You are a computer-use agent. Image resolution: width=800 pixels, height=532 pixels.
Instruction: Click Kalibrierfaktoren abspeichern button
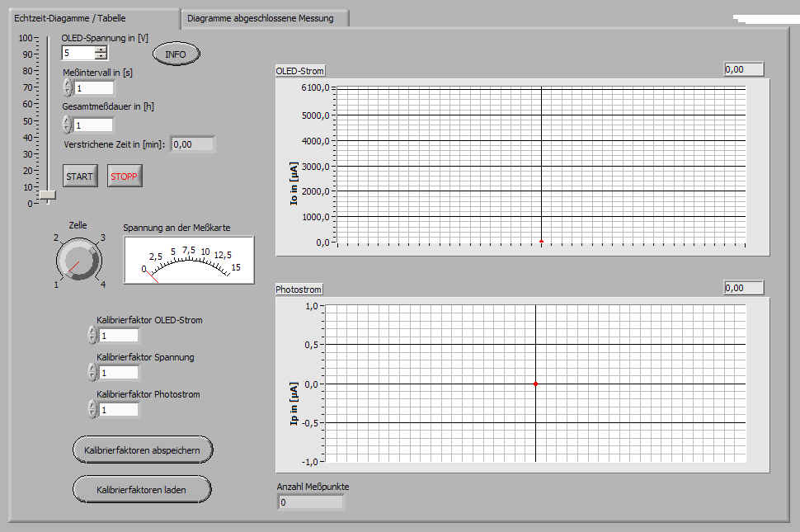pyautogui.click(x=143, y=450)
